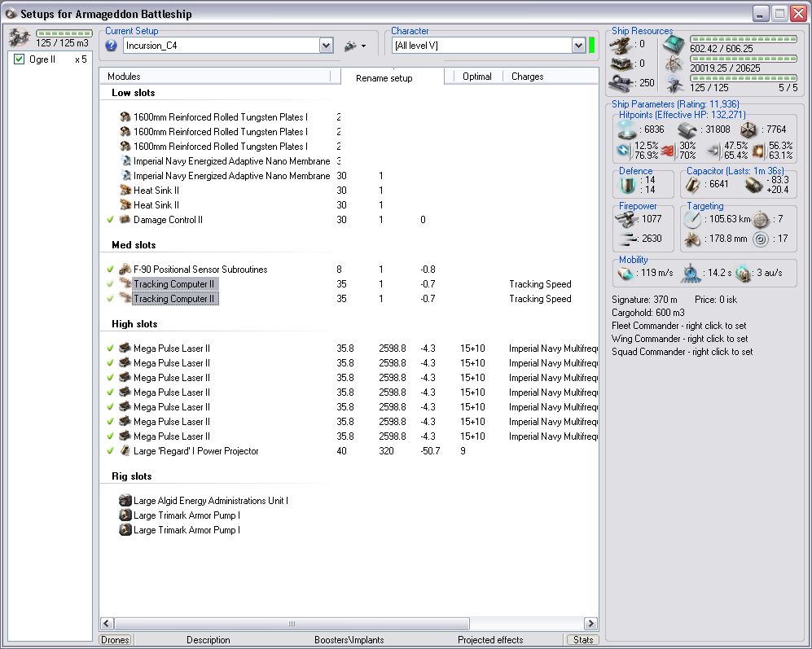The width and height of the screenshot is (812, 649).
Task: Click the structure hitpoints icon beside 7764
Action: click(748, 129)
